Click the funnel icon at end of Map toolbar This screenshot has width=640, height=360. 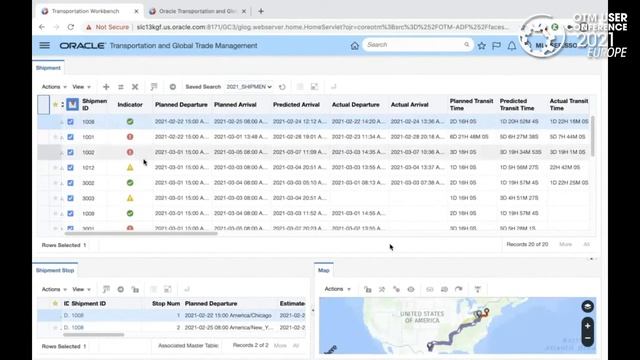pos(478,289)
